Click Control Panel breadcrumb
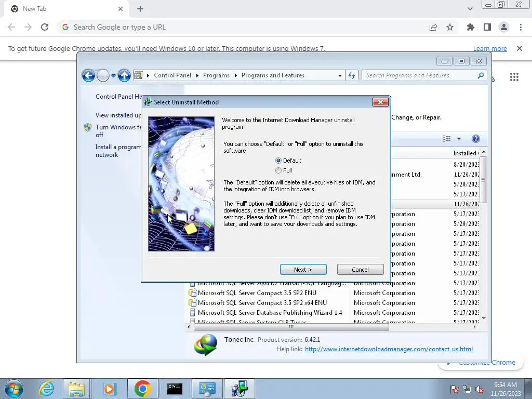The height and width of the screenshot is (399, 532). (172, 75)
